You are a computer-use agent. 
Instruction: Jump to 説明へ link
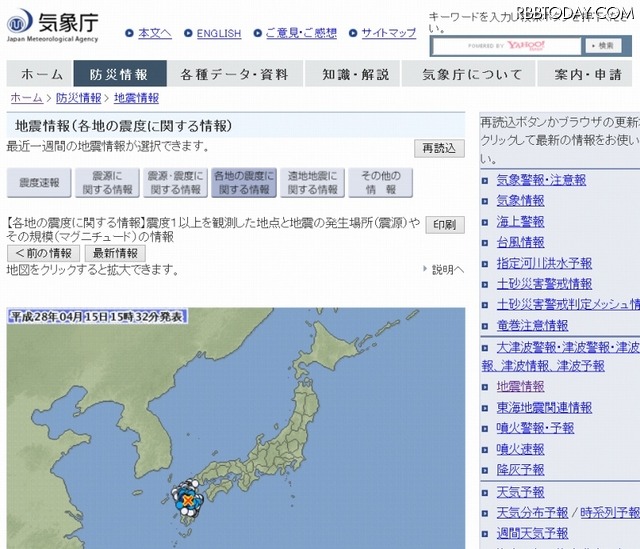tap(448, 269)
